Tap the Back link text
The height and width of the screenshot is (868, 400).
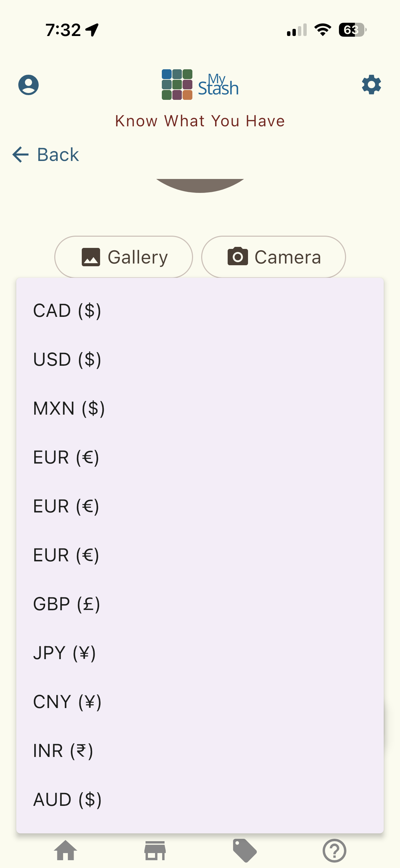coord(58,155)
